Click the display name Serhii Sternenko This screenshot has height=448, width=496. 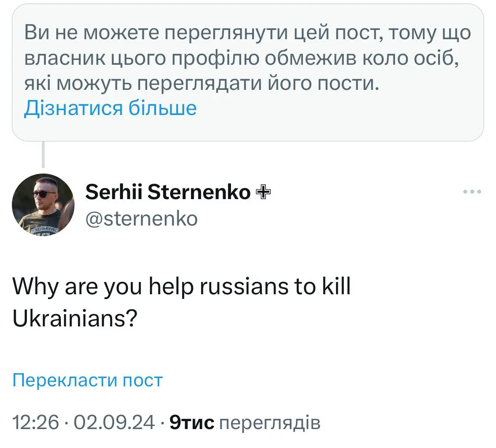coord(168,192)
